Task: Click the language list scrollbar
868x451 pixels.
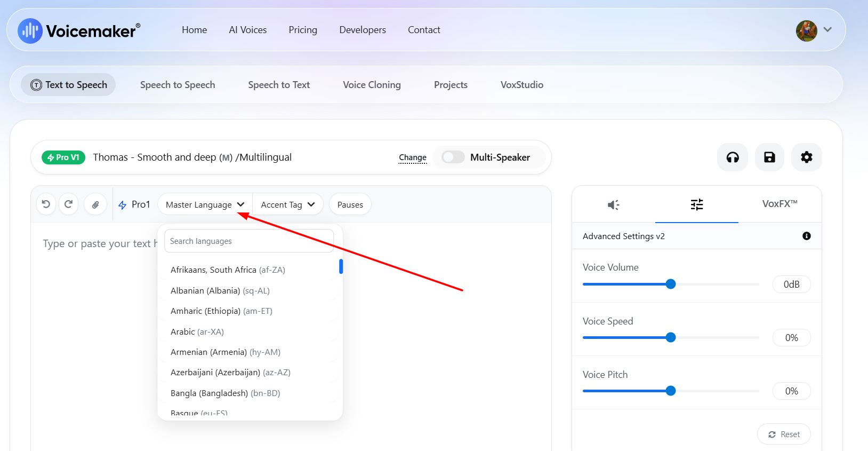Action: (x=341, y=266)
